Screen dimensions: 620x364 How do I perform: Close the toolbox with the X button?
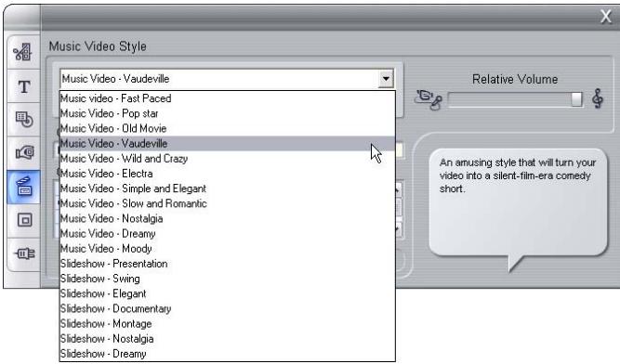606,17
